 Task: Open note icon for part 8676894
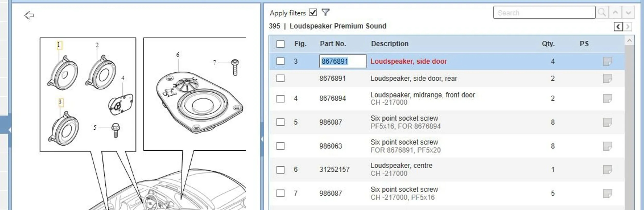pyautogui.click(x=607, y=98)
